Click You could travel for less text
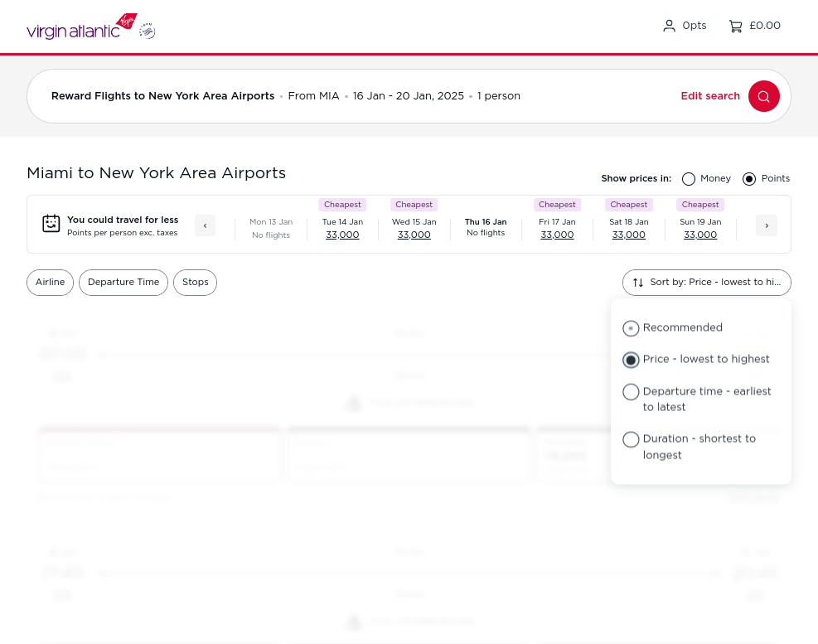818x644 pixels. [123, 220]
